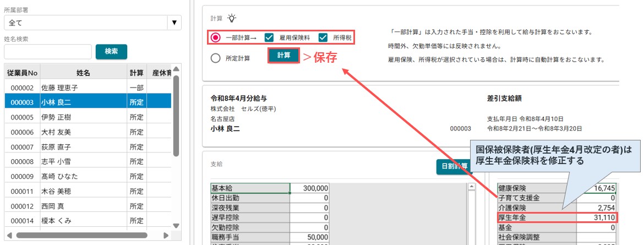This screenshot has width=644, height=245.
Task: Select employee 荻原 直子
Action: pos(88,147)
